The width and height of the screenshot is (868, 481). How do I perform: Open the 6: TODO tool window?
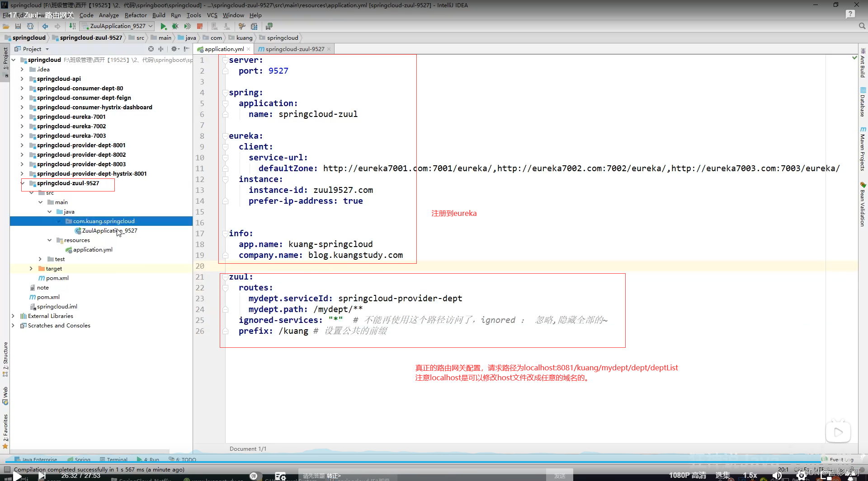point(183,459)
